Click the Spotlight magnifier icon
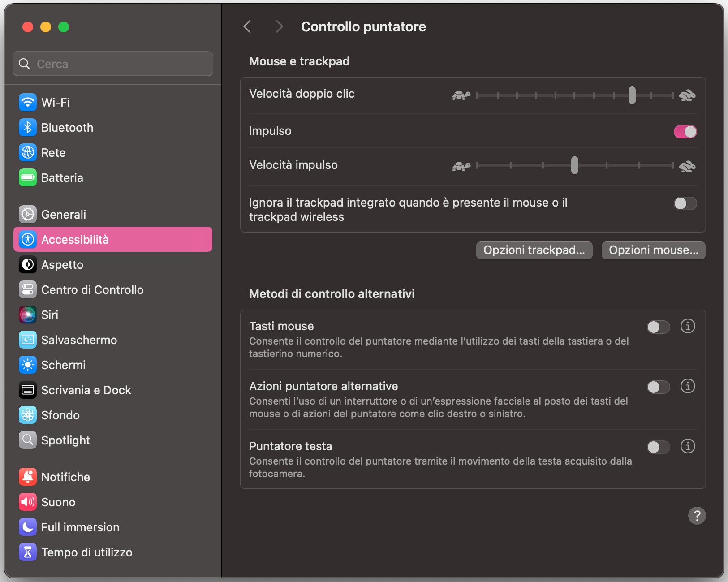 (27, 440)
